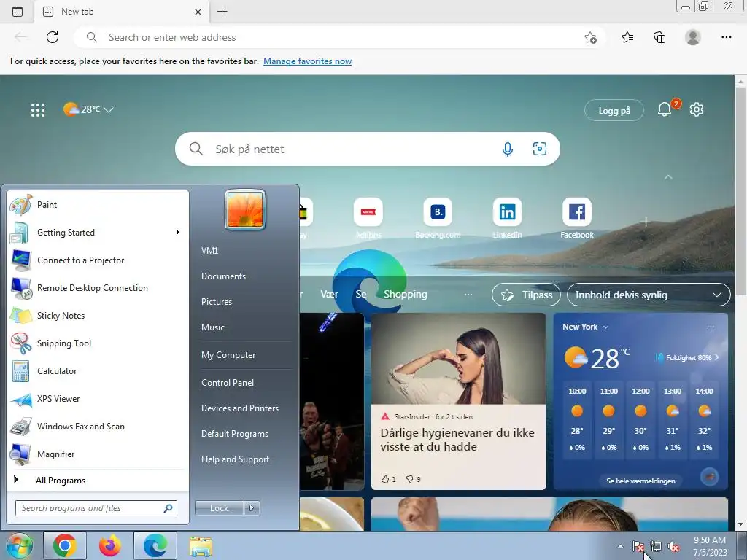Open visual search camera icon
747x560 pixels.
pos(539,149)
